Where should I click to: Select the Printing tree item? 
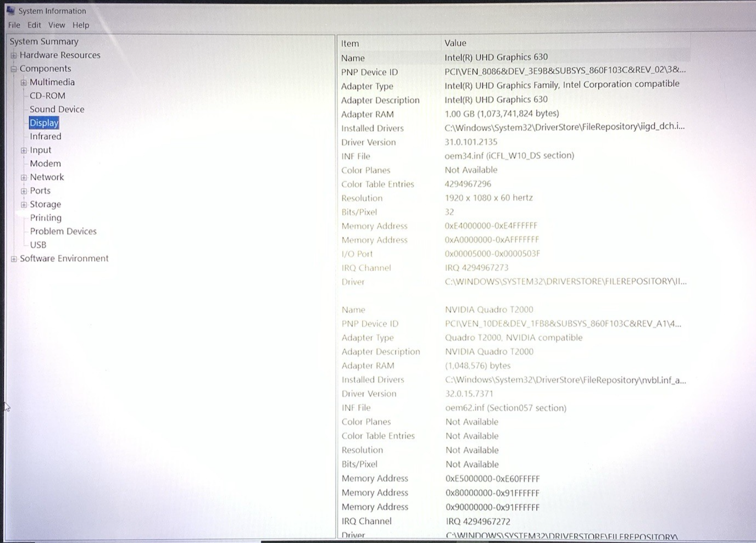click(x=46, y=218)
